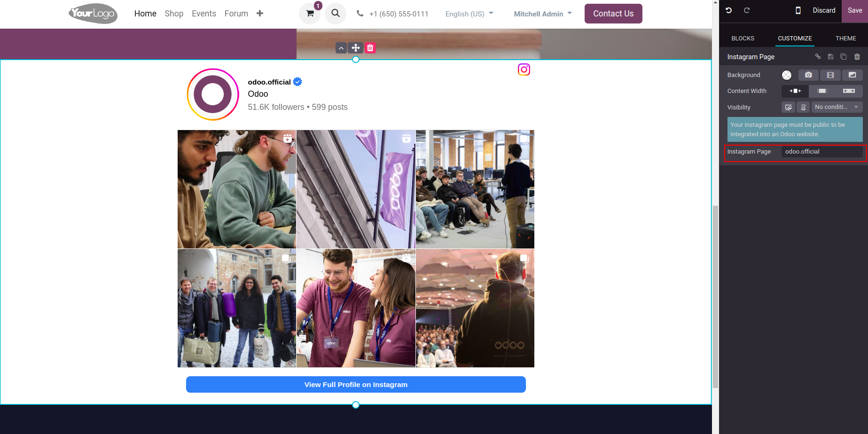This screenshot has width=868, height=434.
Task: Open the Forum menu item
Action: tap(236, 14)
